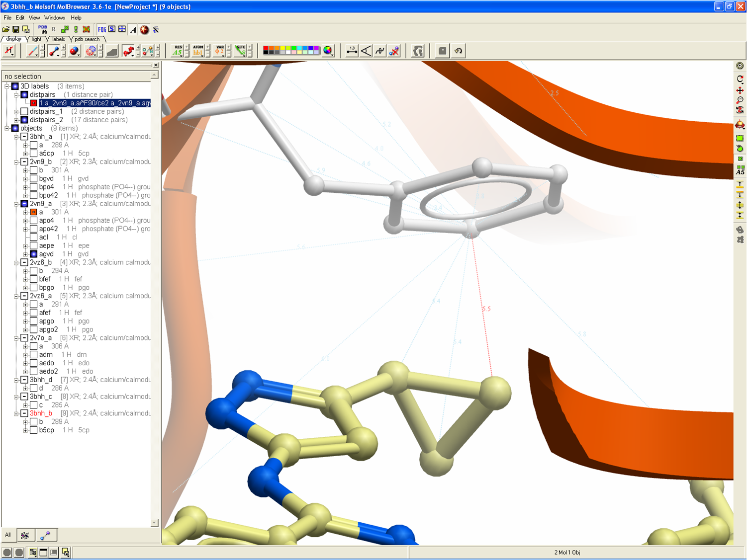The image size is (747, 560).
Task: Select the 3bhh_b object in the tree
Action: pos(41,413)
